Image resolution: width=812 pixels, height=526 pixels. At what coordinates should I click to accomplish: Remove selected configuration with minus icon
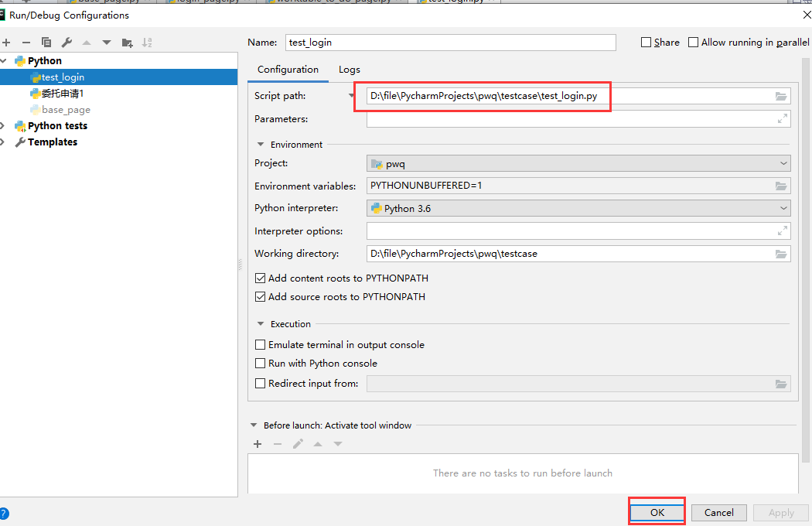pos(26,43)
